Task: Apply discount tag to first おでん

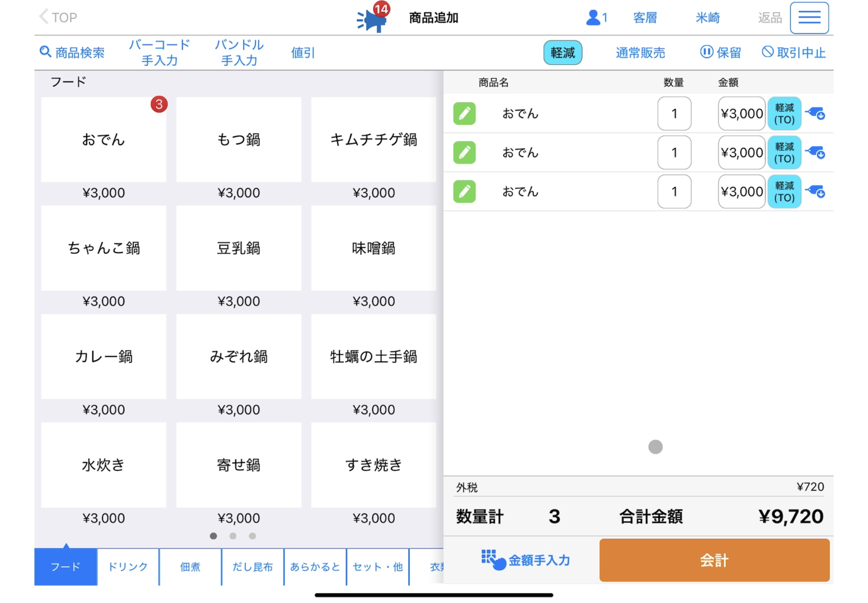Action: [x=815, y=113]
